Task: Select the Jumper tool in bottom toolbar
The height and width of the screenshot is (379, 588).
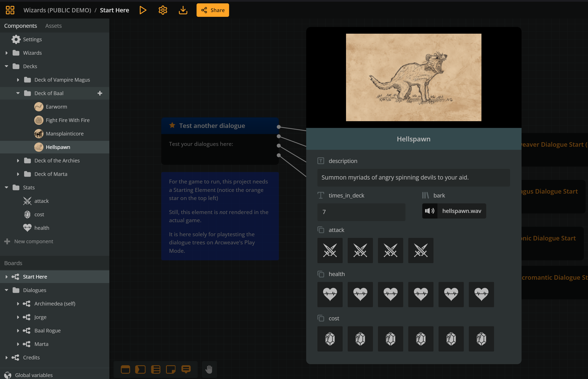Action: pos(140,369)
